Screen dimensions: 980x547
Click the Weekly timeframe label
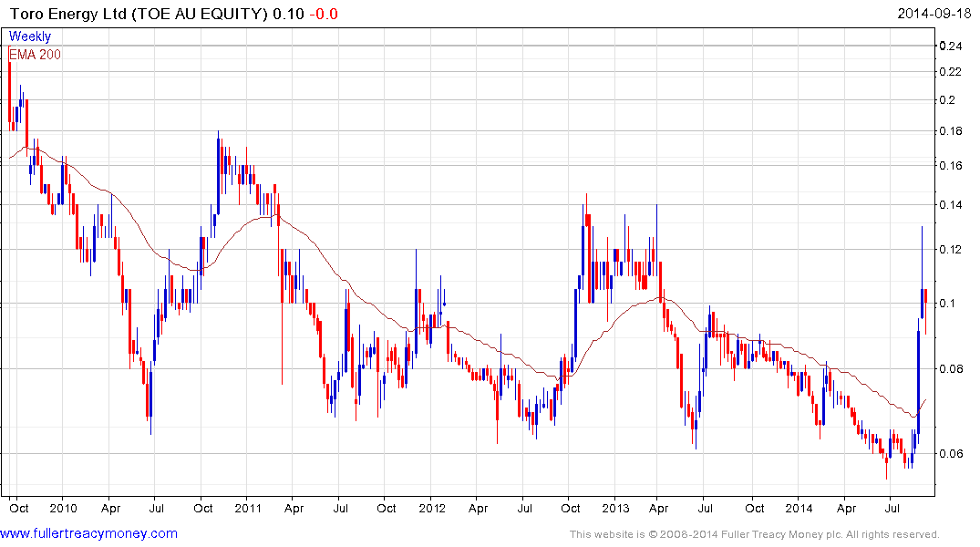[x=30, y=36]
